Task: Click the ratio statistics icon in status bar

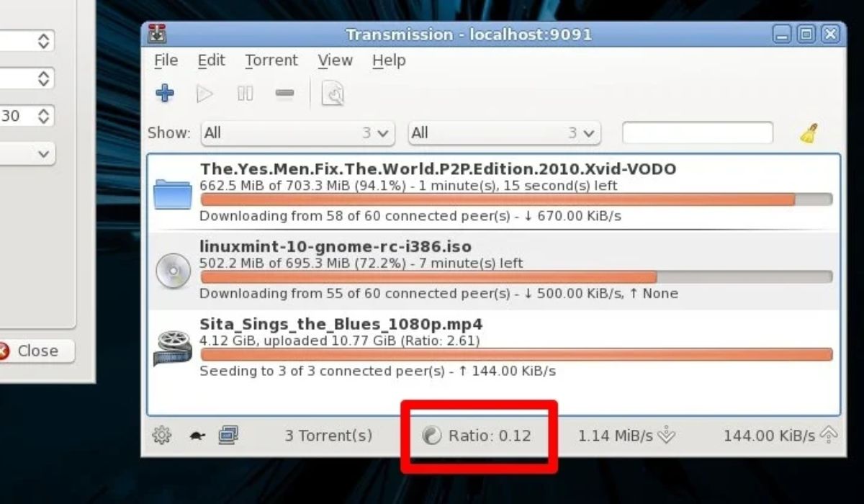Action: pos(431,436)
